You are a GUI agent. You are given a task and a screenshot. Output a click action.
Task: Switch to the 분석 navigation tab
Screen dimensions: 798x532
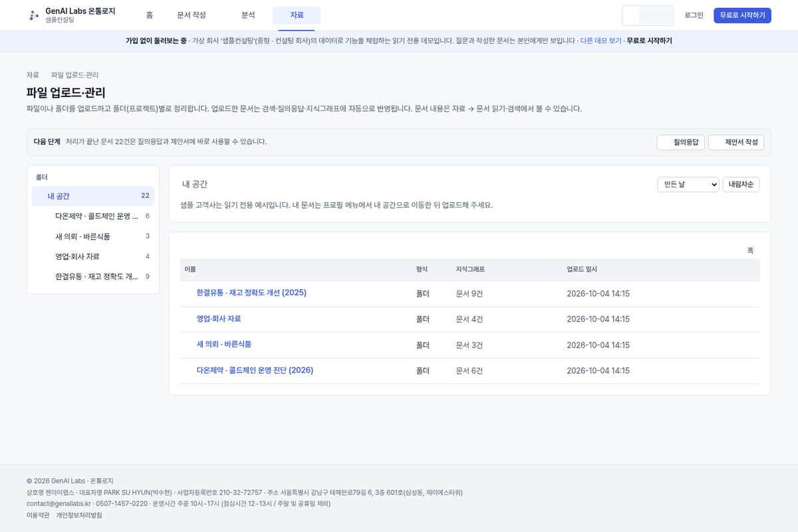coord(248,15)
